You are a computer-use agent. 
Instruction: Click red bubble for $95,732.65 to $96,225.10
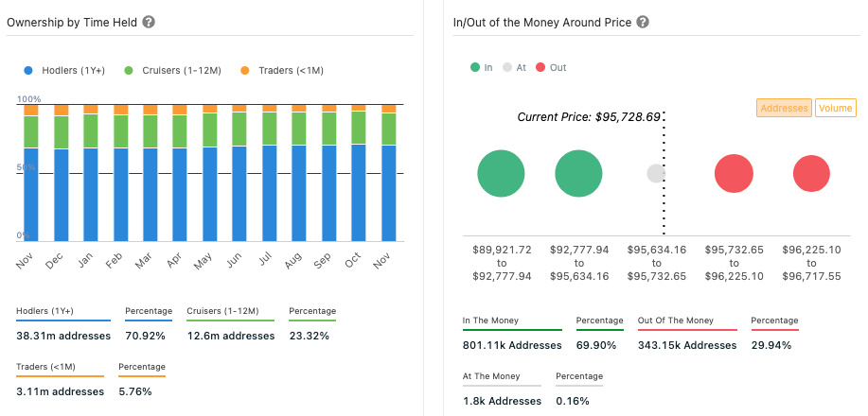coord(734,174)
